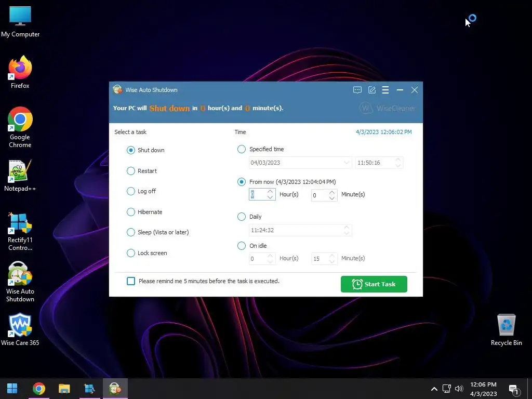
Task: Decrease the specified time 11:50:16 value
Action: (398, 165)
